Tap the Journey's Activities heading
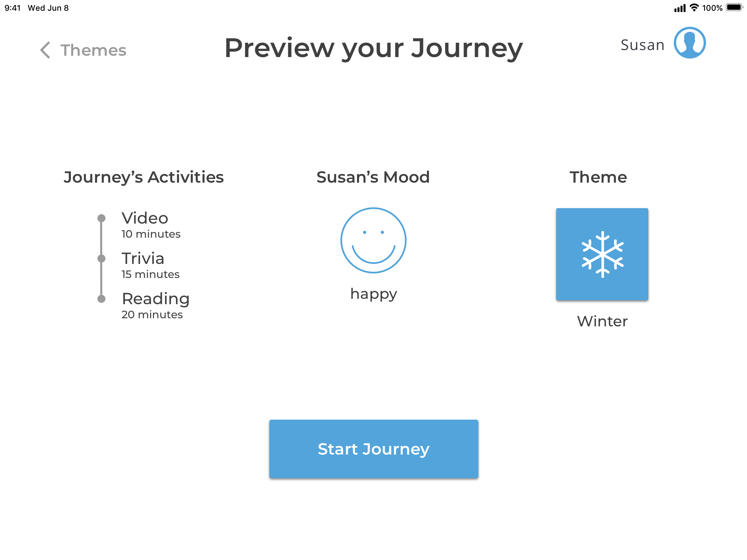Screen dimensions: 747x560 click(x=143, y=177)
